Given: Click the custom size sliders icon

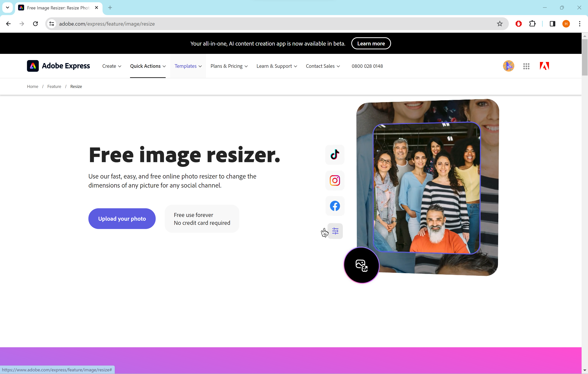Looking at the screenshot, I should click(x=335, y=231).
